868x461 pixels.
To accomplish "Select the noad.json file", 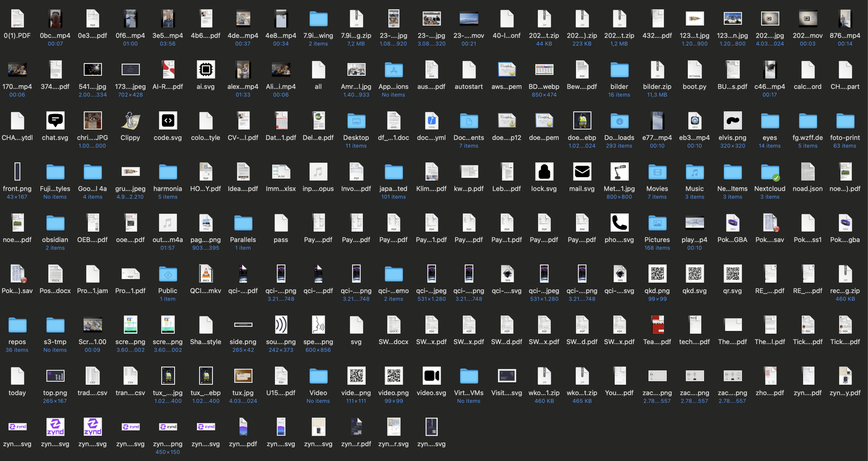I will tap(808, 172).
